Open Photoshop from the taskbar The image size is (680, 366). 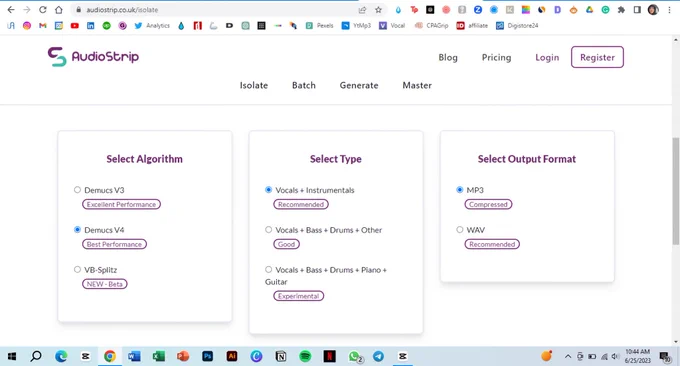tap(207, 356)
